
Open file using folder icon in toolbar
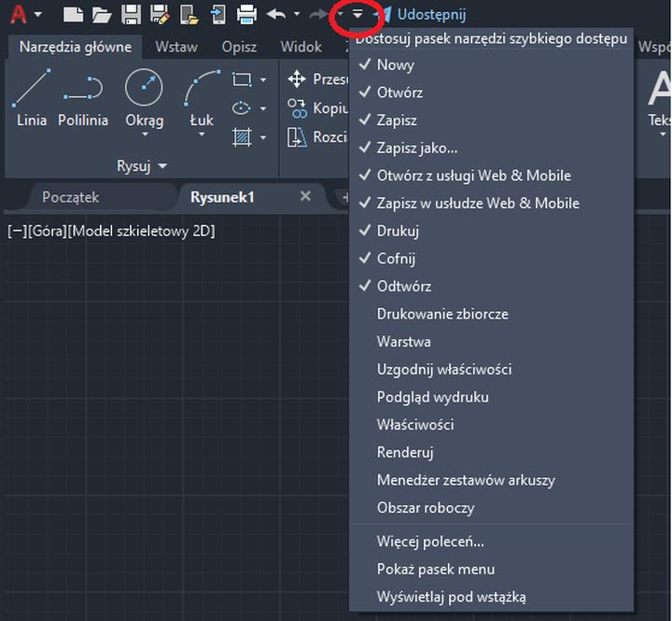coord(102,14)
